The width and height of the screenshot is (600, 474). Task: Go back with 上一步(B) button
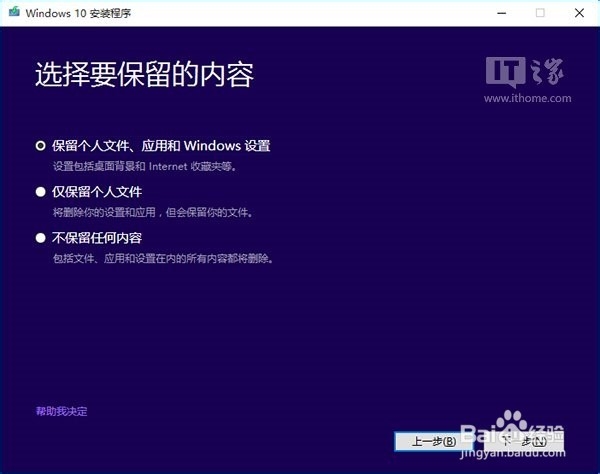434,441
